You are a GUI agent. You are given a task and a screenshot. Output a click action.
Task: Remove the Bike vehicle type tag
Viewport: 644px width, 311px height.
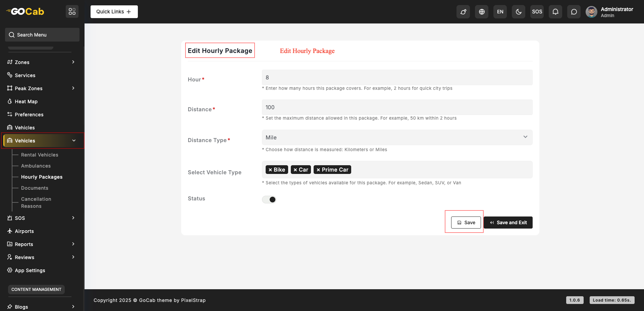(x=270, y=170)
